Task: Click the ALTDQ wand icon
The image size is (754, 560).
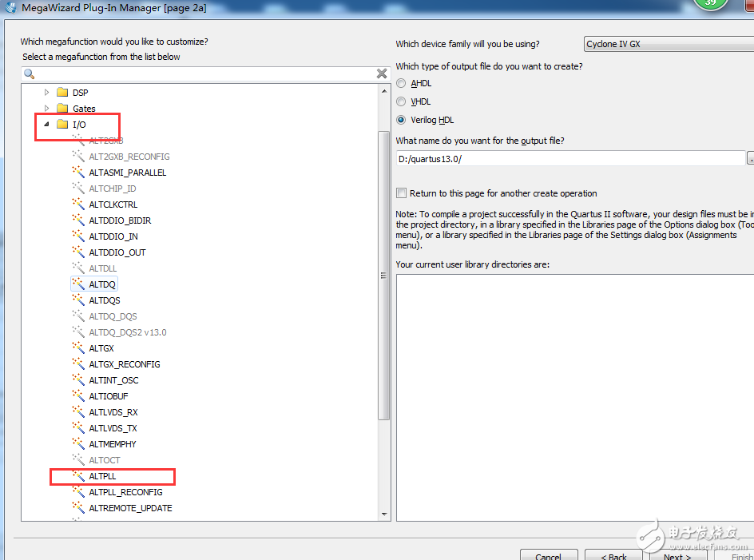Action: point(78,284)
